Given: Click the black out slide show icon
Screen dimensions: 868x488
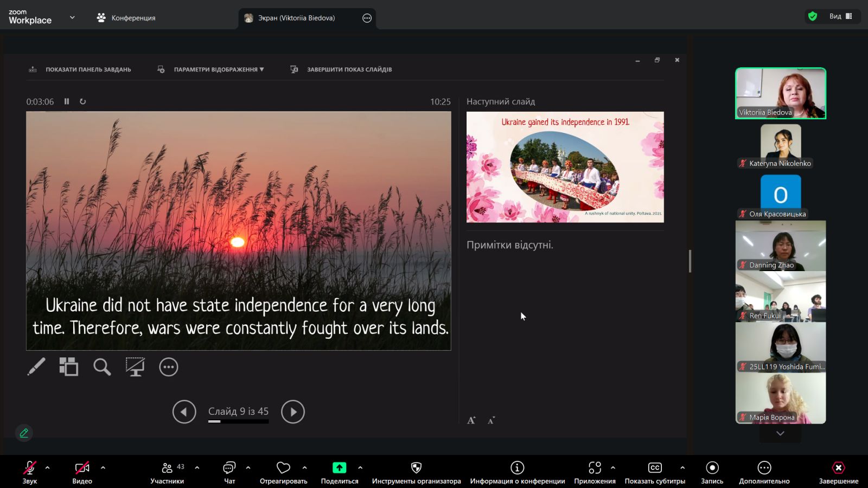Looking at the screenshot, I should coord(135,367).
